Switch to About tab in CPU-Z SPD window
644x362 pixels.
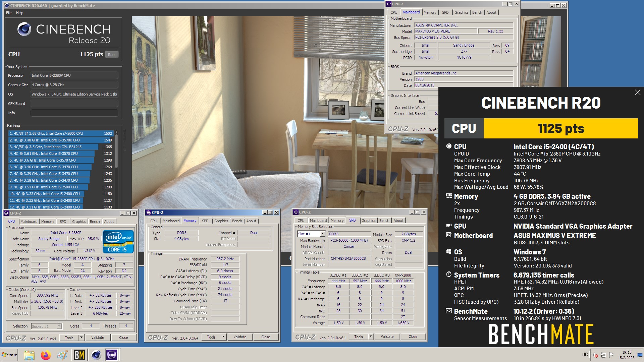coord(398,221)
